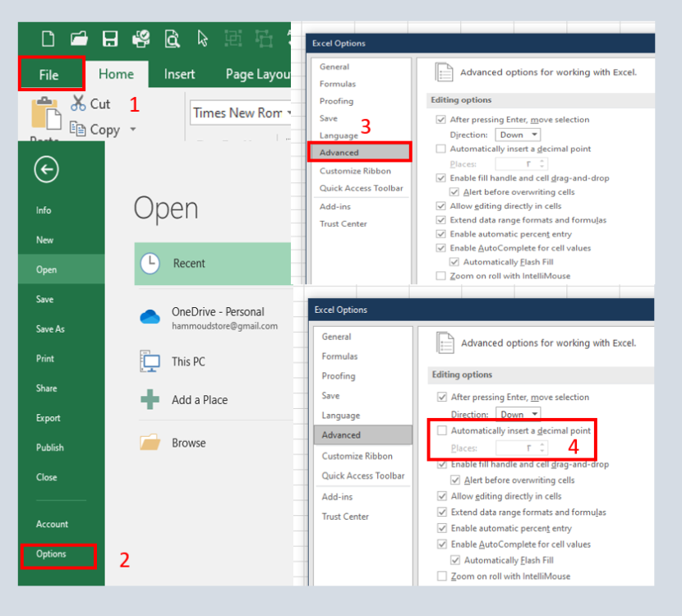
Task: Click the greyed-out Group objects icon
Action: point(233,39)
